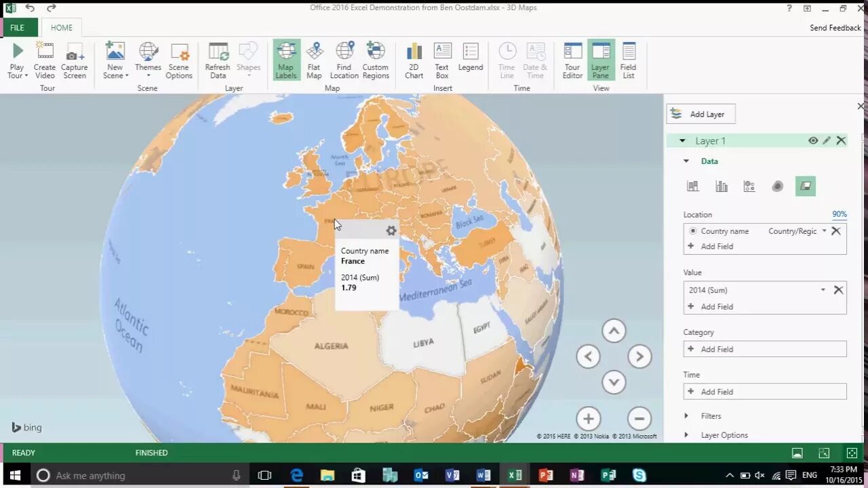Toggle the Tour Editor pane
This screenshot has height=488, width=868.
click(x=572, y=60)
